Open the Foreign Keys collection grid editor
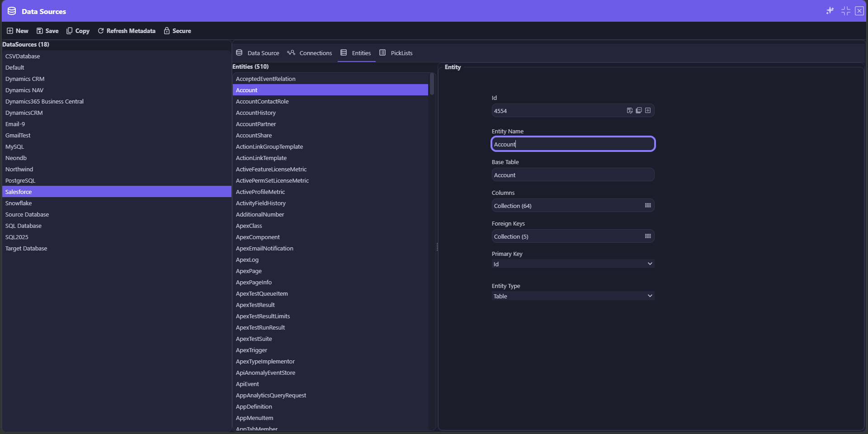The width and height of the screenshot is (868, 434). click(648, 236)
